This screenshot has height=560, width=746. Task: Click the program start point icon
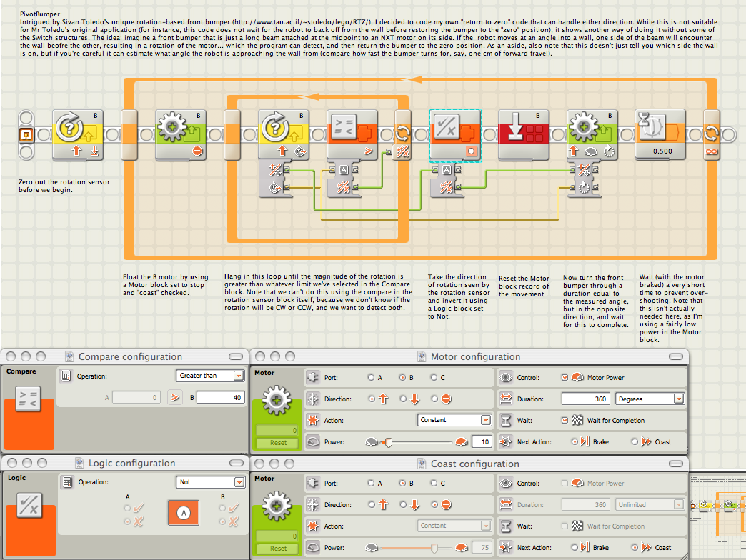click(26, 135)
